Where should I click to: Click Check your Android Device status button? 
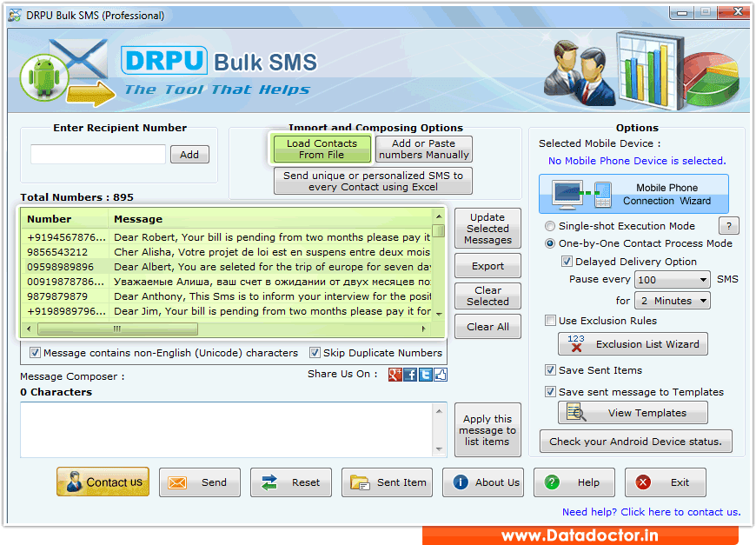(635, 442)
